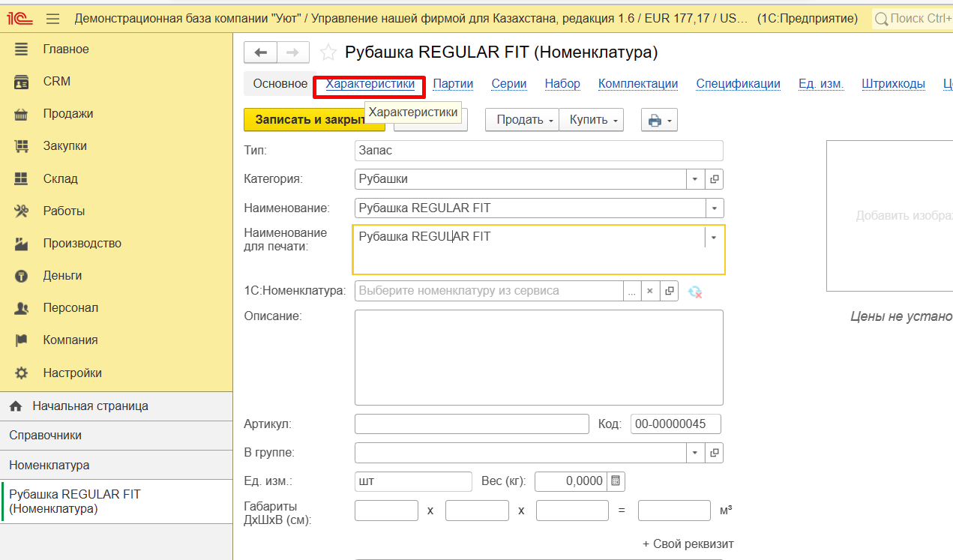Open the Категория item with open icon

715,179
